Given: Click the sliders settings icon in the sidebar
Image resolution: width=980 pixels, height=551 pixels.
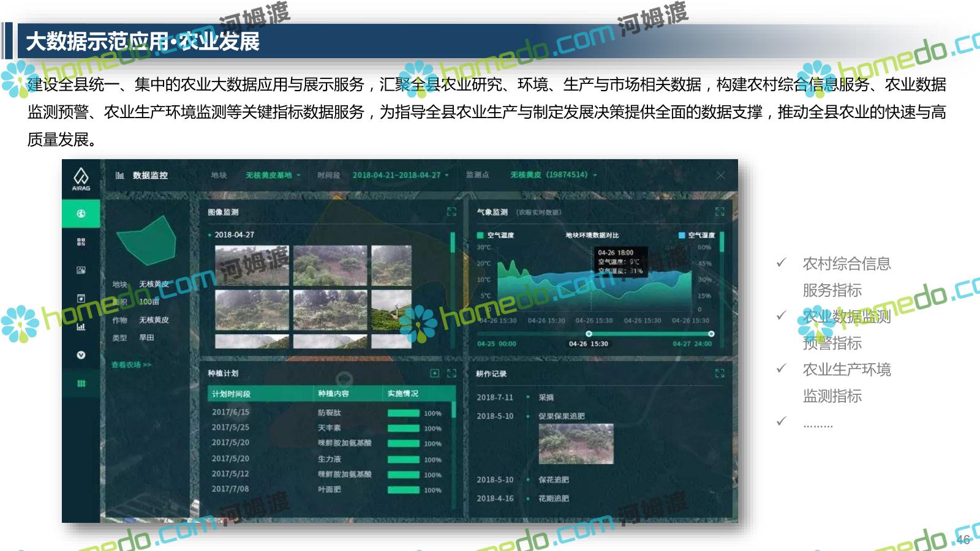Looking at the screenshot, I should (x=81, y=383).
